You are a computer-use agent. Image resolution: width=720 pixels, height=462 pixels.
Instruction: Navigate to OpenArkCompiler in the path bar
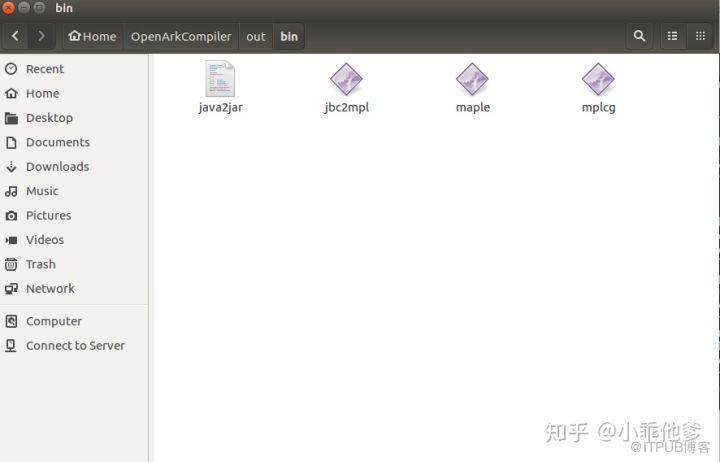pos(181,36)
